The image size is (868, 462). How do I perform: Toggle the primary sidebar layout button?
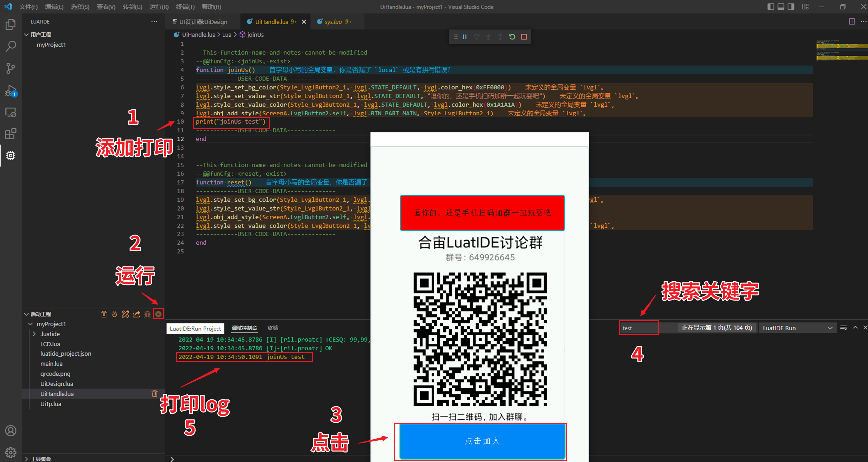(771, 7)
